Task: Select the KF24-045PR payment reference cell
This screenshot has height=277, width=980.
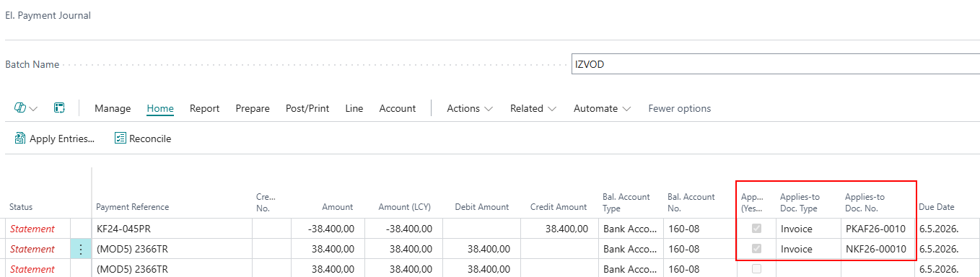Action: [172, 229]
